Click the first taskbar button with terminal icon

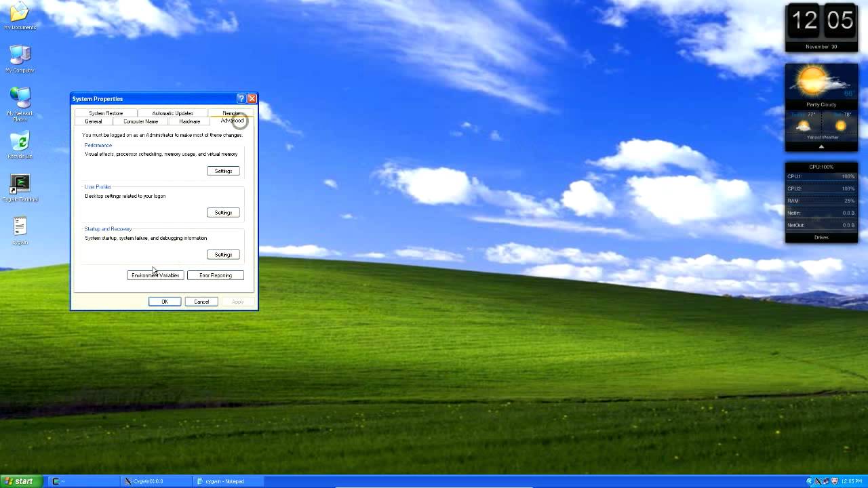click(x=84, y=481)
